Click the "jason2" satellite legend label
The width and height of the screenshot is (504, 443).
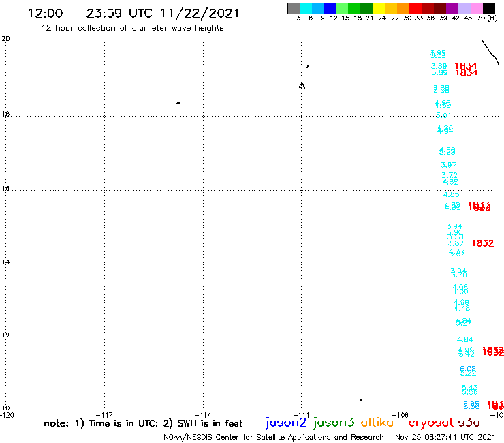click(x=286, y=423)
